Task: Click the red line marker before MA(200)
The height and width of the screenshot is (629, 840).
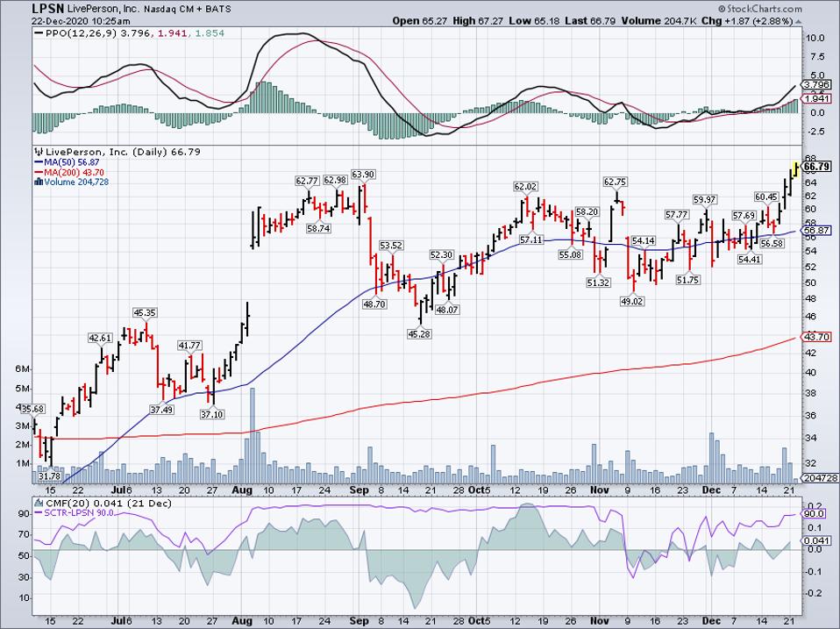Action: [x=39, y=173]
